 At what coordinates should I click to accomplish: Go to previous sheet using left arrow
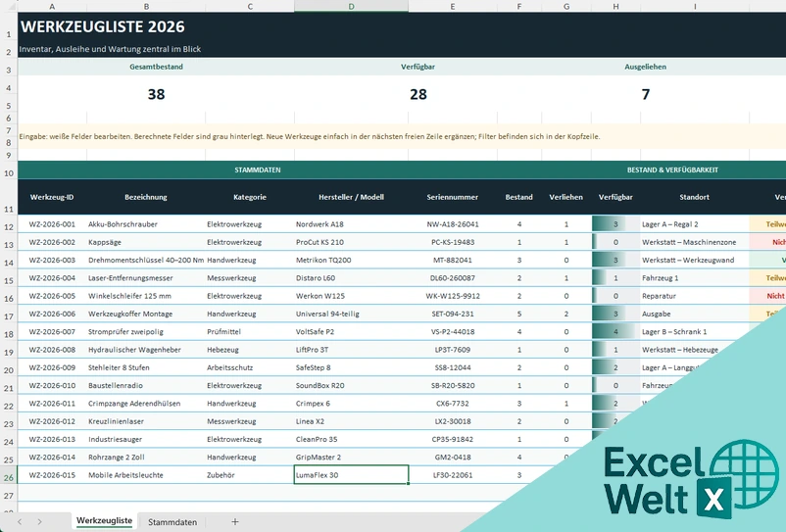click(20, 522)
